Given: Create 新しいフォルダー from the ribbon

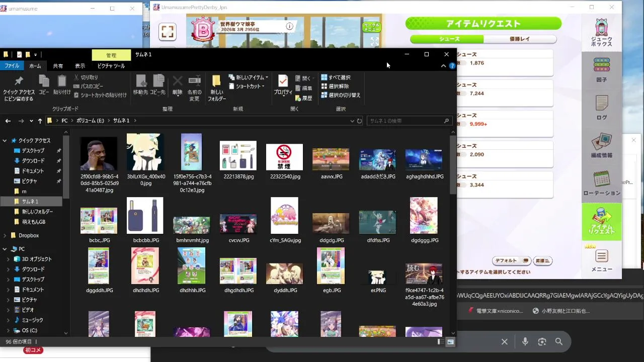Looking at the screenshot, I should point(217,88).
